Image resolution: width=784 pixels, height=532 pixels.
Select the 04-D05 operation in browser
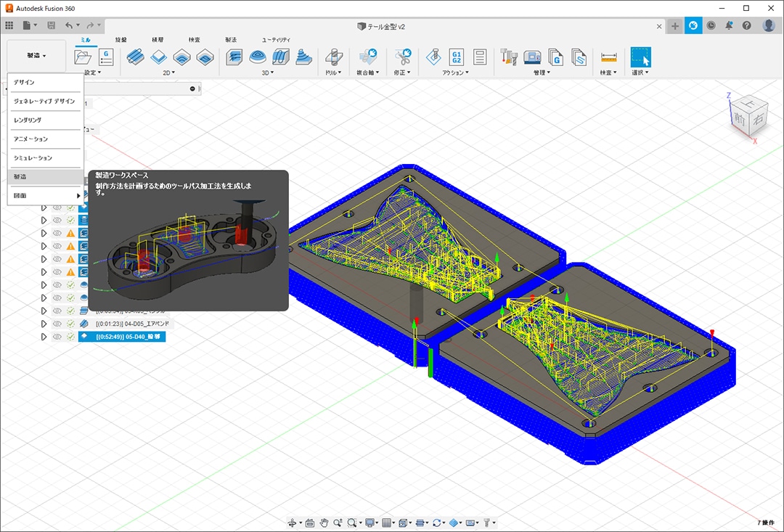pos(132,324)
